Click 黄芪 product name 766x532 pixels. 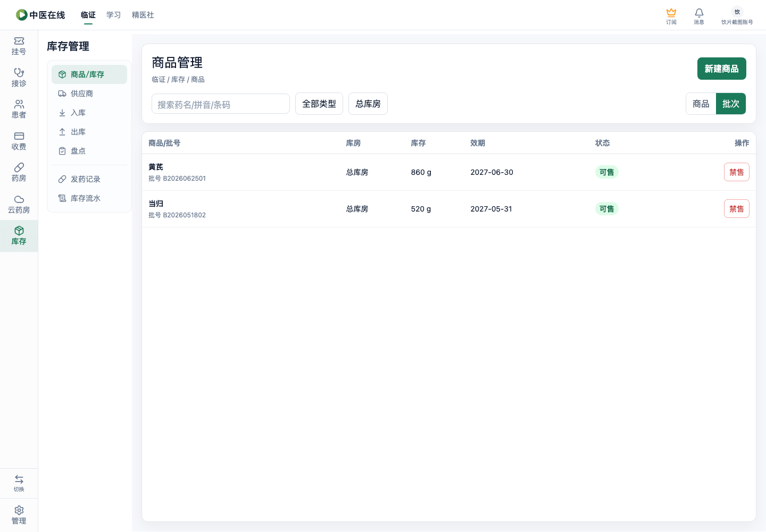point(156,167)
